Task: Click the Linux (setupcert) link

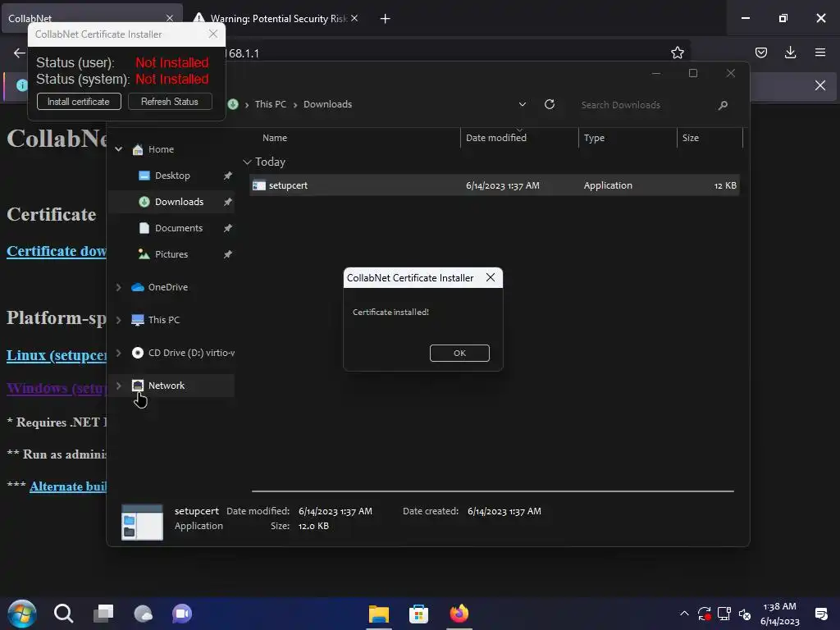Action: coord(57,355)
